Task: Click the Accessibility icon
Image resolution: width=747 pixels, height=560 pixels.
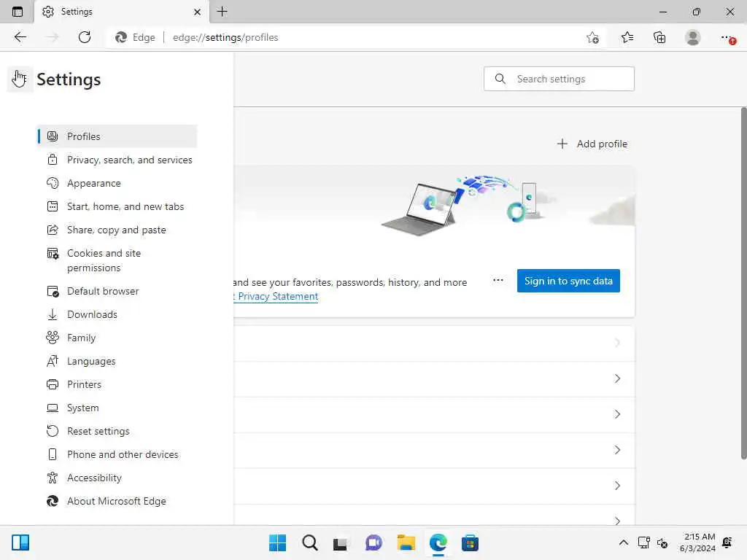Action: (53, 478)
